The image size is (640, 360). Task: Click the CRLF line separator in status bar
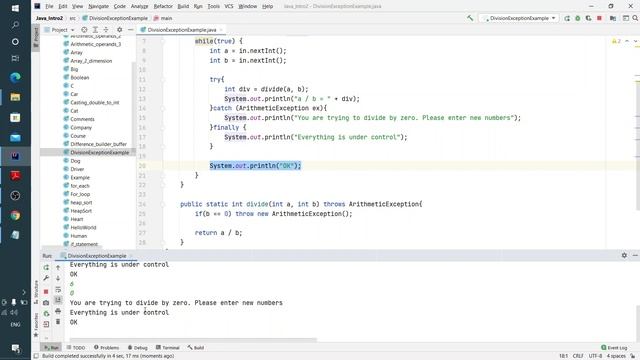click(578, 356)
